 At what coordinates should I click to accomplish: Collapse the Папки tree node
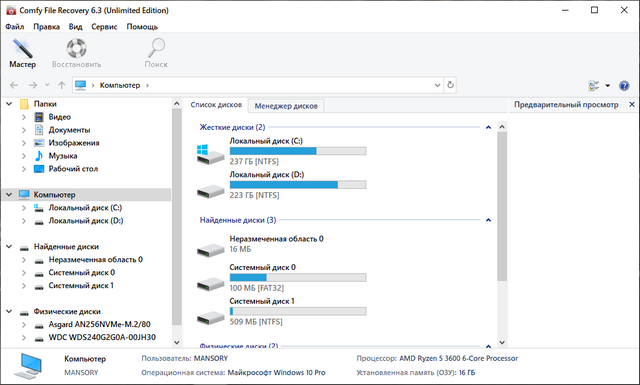(9, 104)
